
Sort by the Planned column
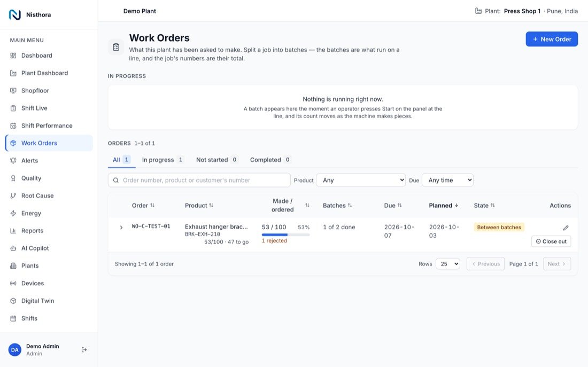coord(444,206)
